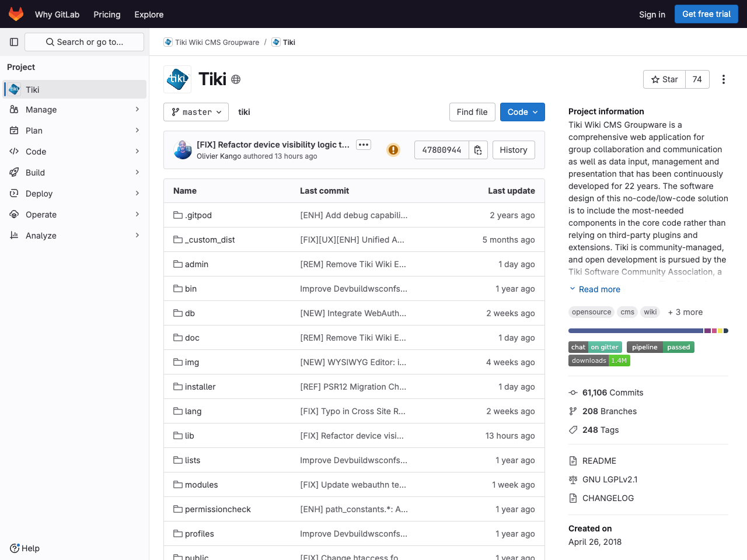Open Explore in top navigation

coord(149,15)
